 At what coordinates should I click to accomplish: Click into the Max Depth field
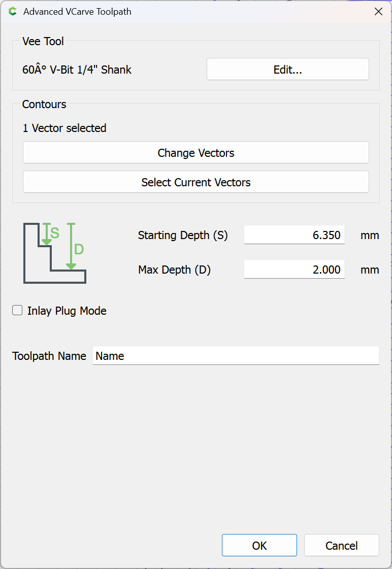[x=294, y=270]
